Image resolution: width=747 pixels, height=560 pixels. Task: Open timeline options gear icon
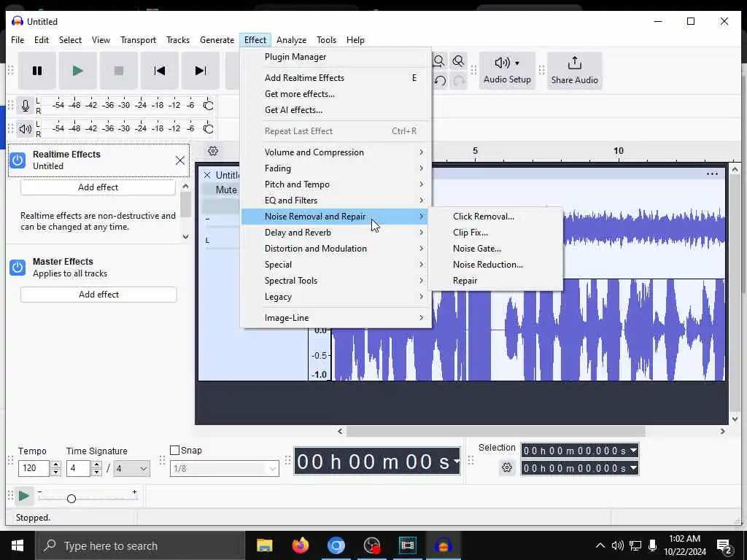213,151
